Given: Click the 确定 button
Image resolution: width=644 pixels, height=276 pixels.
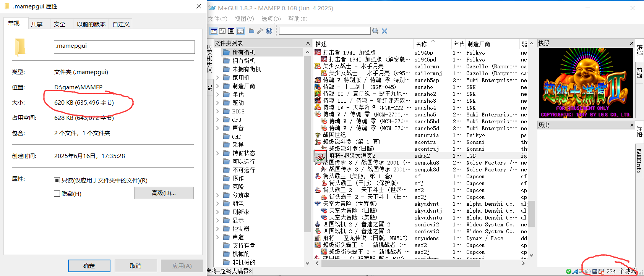Looking at the screenshot, I should (x=89, y=266).
